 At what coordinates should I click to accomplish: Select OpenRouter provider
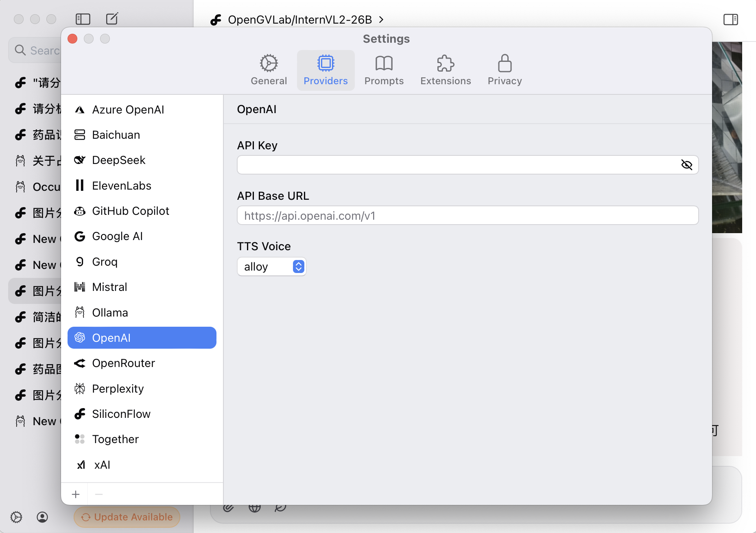(x=142, y=363)
